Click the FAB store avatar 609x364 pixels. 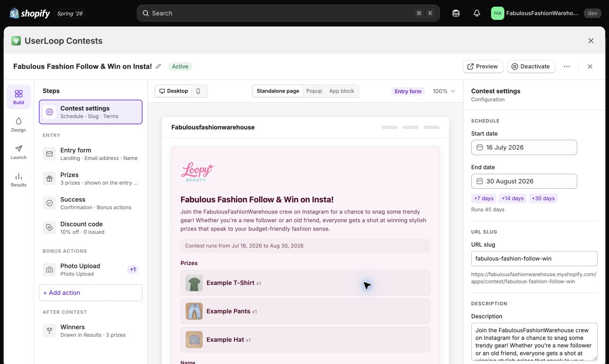point(497,13)
